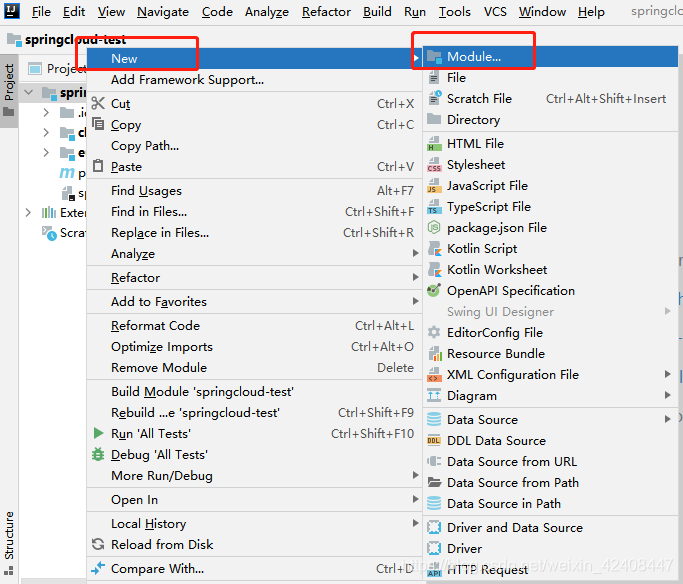The image size is (683, 584).
Task: Expand More Run/Debug submenu
Action: [254, 475]
